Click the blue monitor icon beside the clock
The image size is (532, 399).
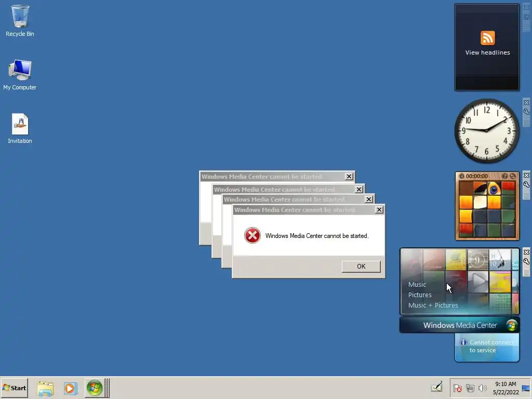pos(526,388)
